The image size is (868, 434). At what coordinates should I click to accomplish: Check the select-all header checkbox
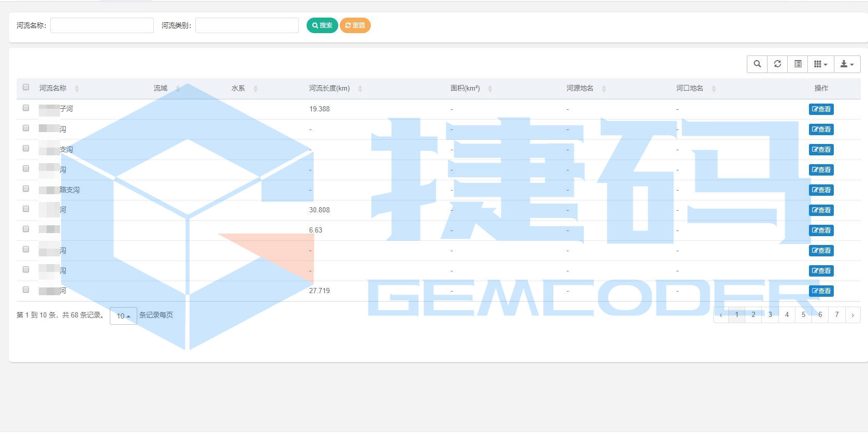(x=26, y=87)
